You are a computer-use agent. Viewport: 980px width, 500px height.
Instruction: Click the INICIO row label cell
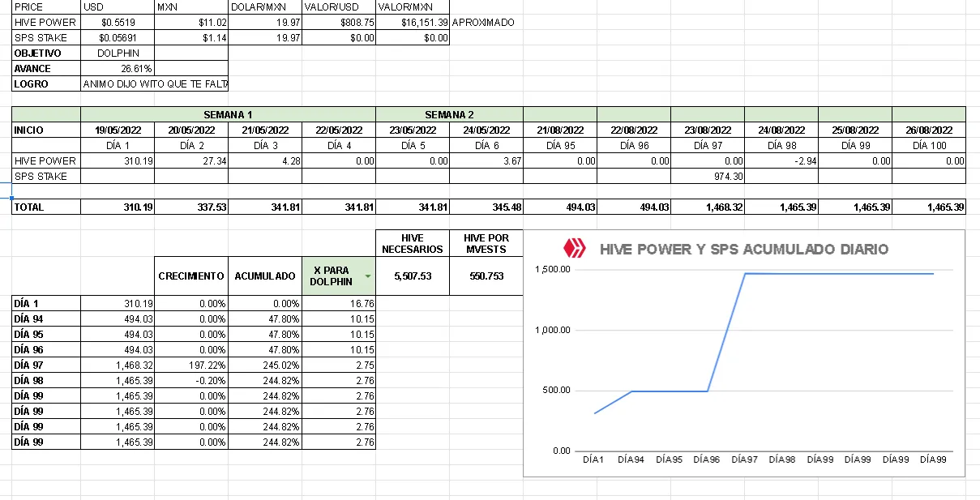click(46, 130)
